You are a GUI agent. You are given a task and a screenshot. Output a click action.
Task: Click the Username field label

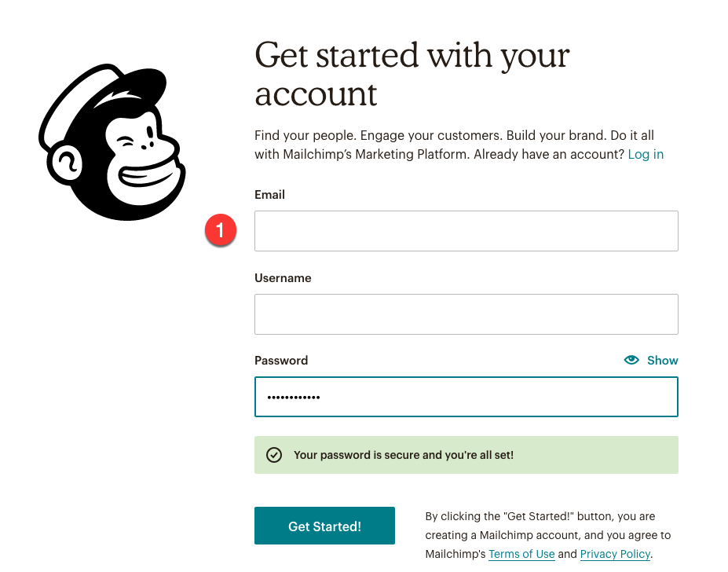point(283,278)
